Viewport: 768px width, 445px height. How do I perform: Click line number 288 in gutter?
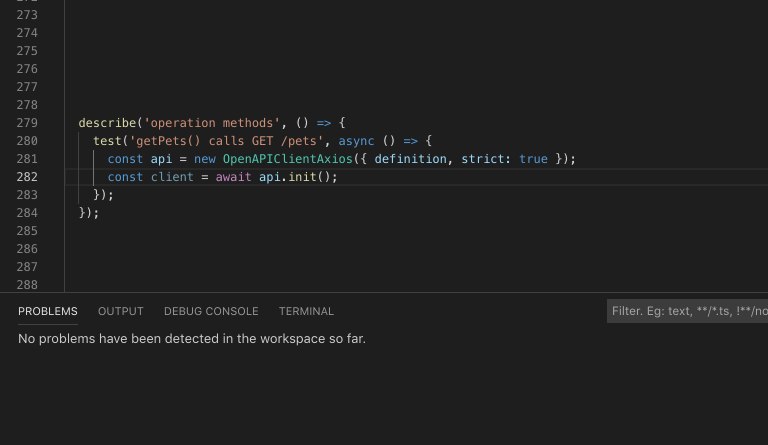click(x=27, y=285)
